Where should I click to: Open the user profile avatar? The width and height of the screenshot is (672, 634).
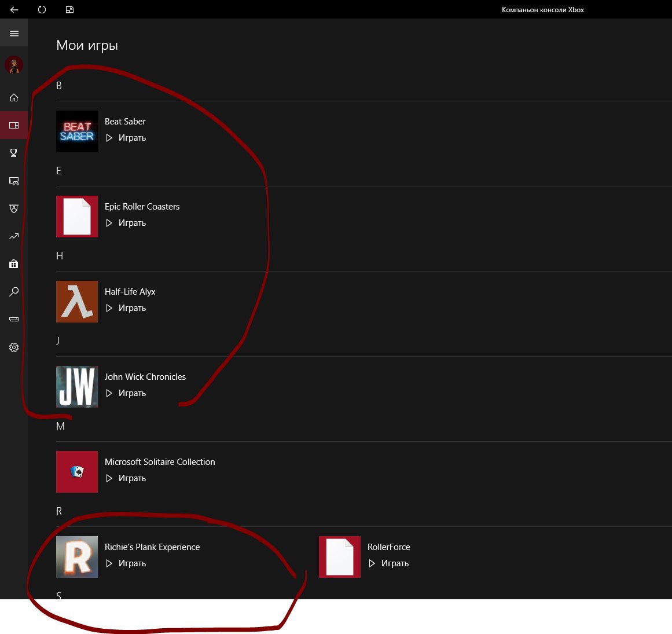point(14,65)
